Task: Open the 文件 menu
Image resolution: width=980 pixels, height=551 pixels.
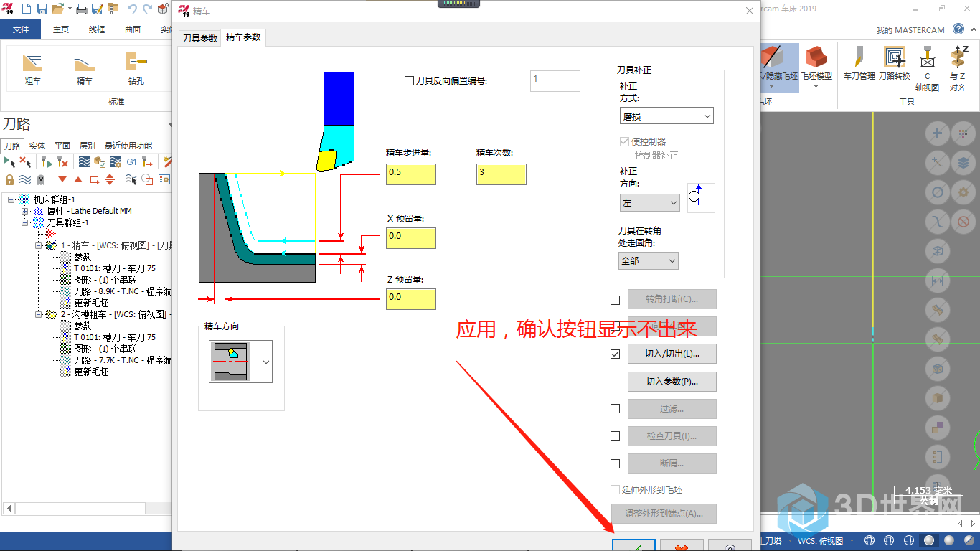Action: pos(21,29)
